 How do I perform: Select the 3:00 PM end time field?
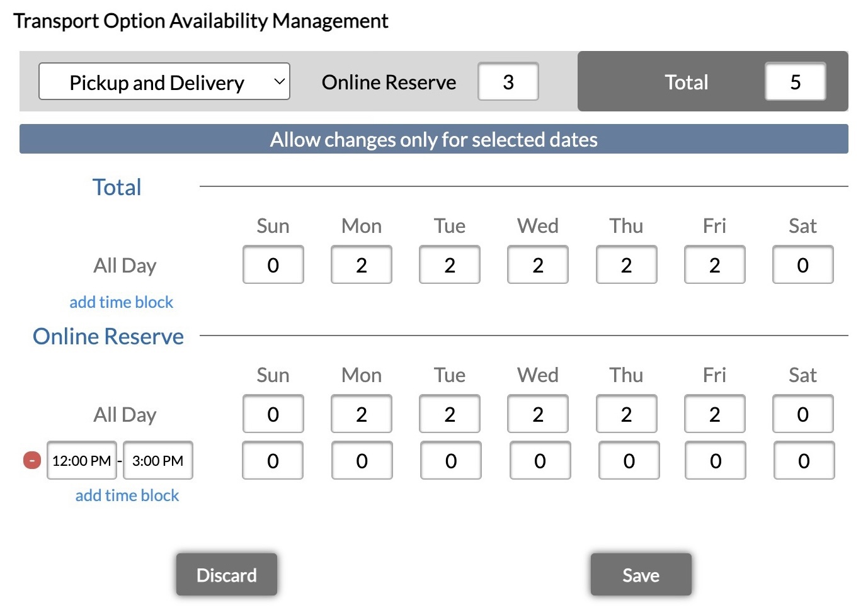[158, 461]
